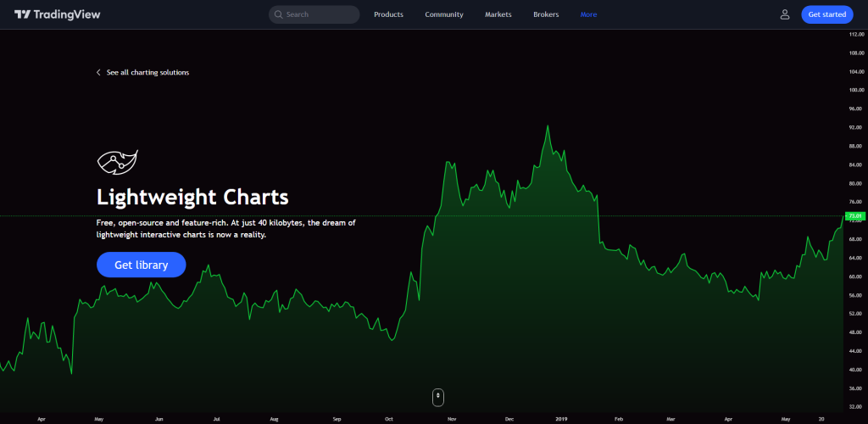Open the Community menu

pyautogui.click(x=444, y=14)
